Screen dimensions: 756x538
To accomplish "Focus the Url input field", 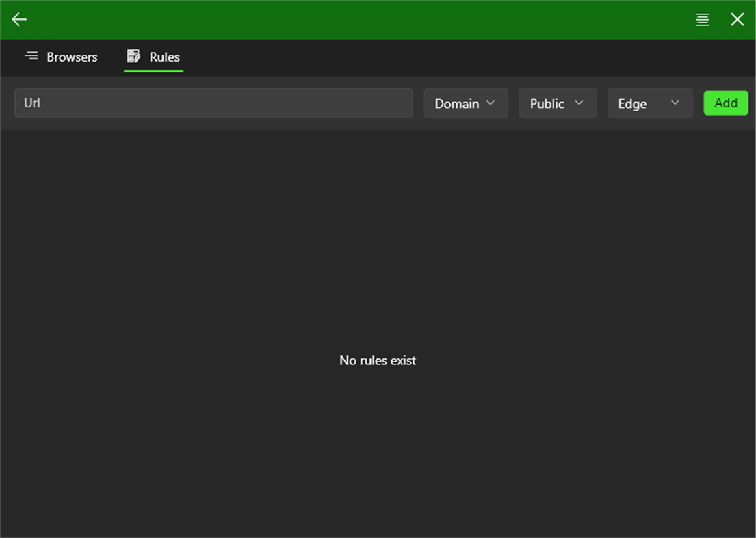I will pos(213,103).
